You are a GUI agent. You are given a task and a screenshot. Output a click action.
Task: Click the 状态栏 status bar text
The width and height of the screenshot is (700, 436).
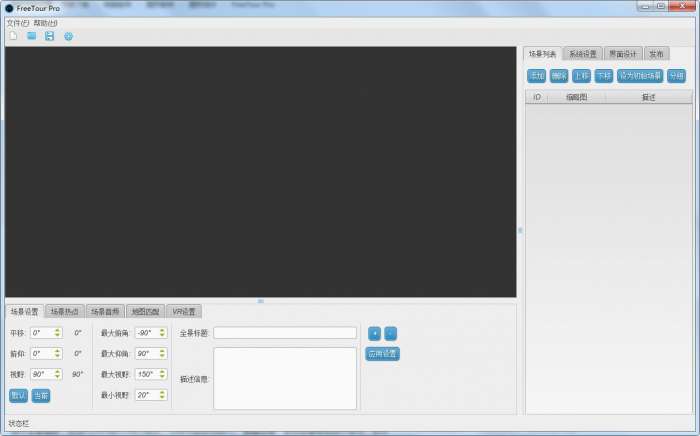click(x=19, y=424)
